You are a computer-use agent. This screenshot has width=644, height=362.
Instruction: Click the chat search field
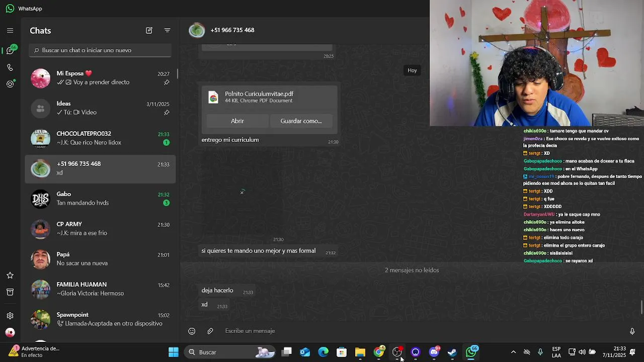100,50
